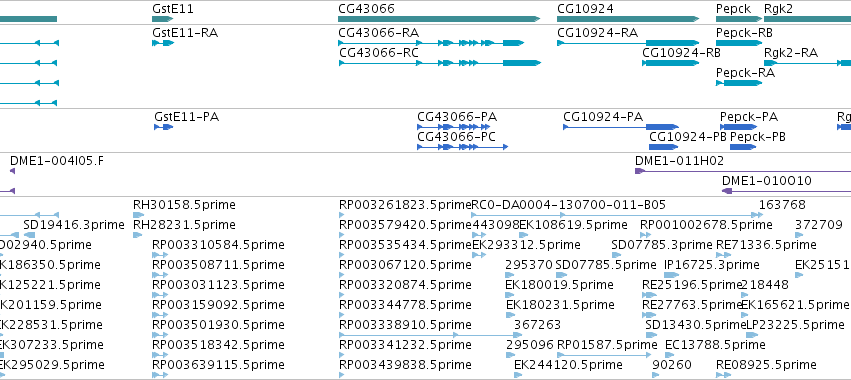
Task: Select the GstE11-RA transcript glyph
Action: pyautogui.click(x=163, y=43)
